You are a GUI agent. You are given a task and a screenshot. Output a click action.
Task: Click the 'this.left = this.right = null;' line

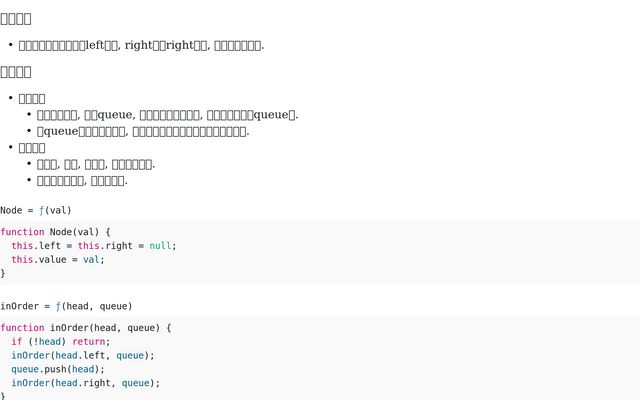click(94, 245)
